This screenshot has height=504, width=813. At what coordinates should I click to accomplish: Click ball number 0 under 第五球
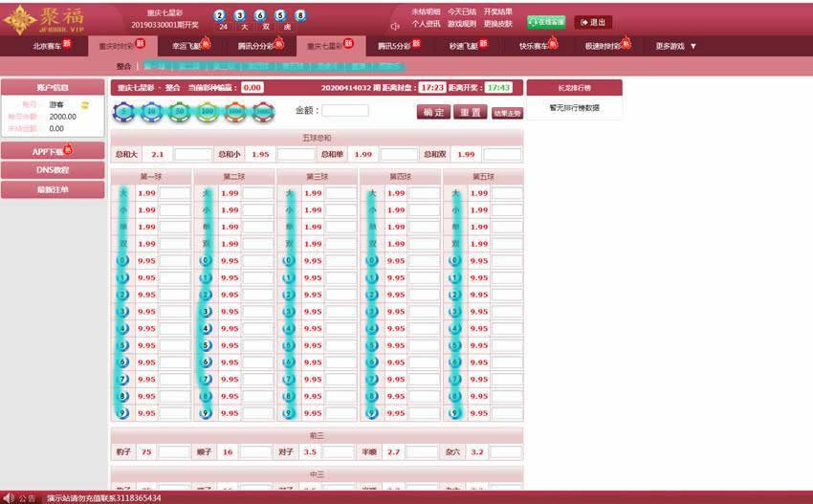coord(454,260)
